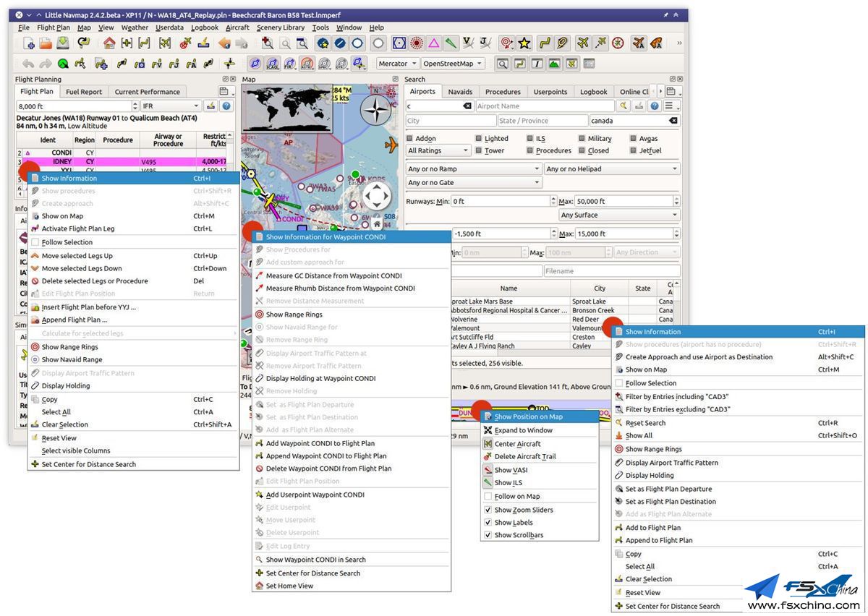Click the undo arrow in second toolbar
Screen dimensions: 868x616
pos(29,64)
